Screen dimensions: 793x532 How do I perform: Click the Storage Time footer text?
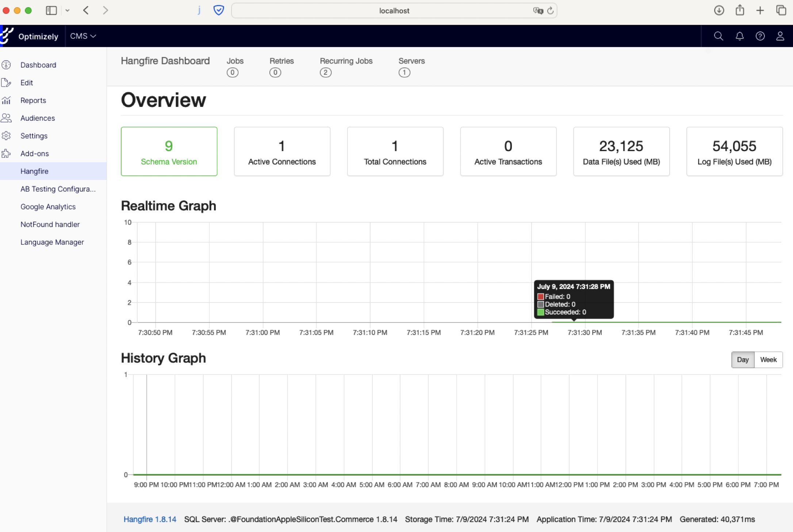467,519
